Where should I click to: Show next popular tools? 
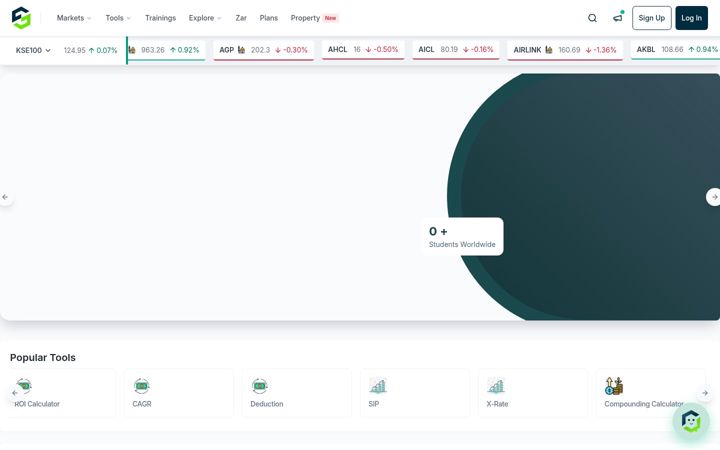pyautogui.click(x=705, y=393)
